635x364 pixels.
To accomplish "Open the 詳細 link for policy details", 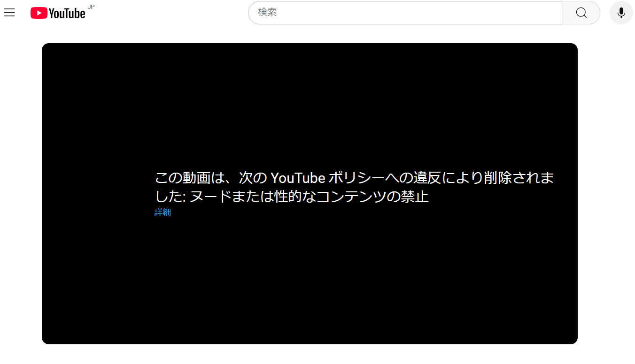I will (163, 212).
